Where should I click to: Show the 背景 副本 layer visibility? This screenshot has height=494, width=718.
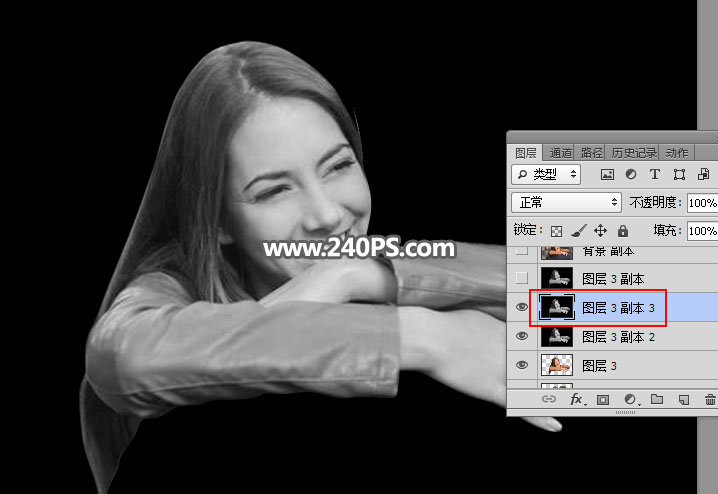522,250
